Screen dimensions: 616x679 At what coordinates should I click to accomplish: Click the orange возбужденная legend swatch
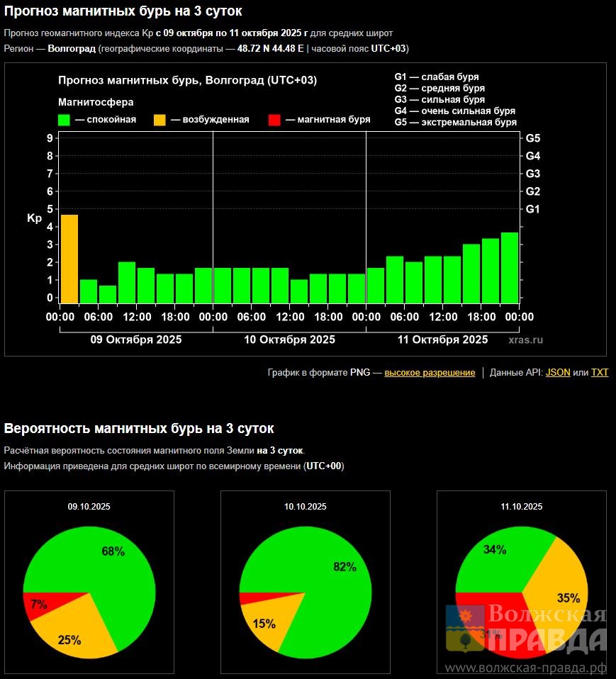[159, 120]
